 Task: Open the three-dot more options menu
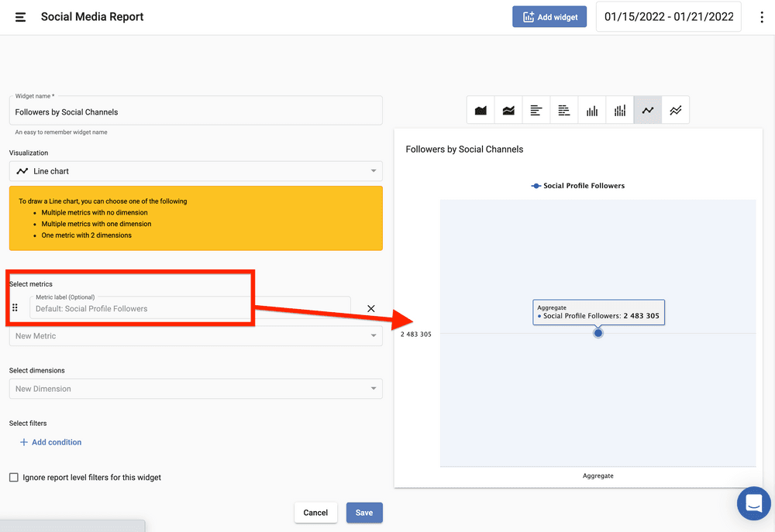[762, 17]
